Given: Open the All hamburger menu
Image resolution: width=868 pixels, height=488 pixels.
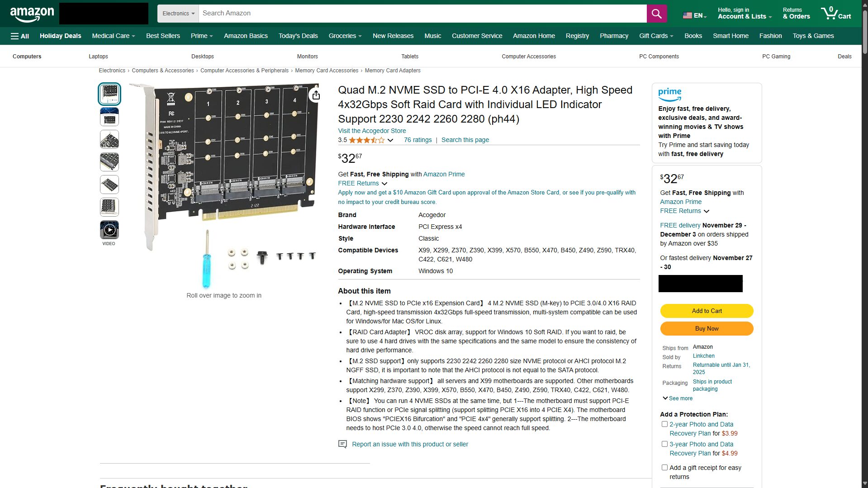Looking at the screenshot, I should 19,36.
